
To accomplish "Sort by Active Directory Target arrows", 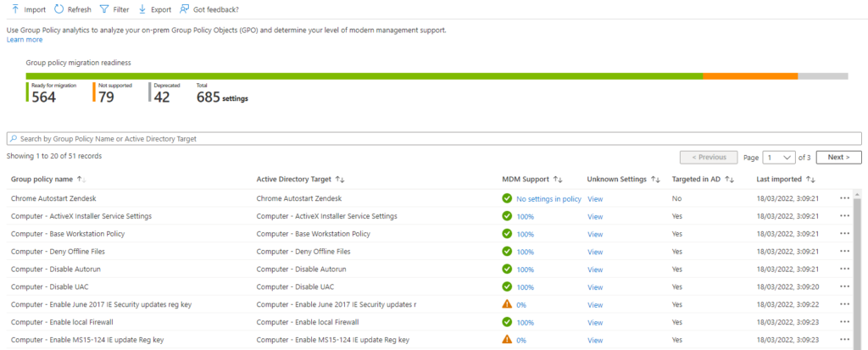I will pyautogui.click(x=340, y=179).
